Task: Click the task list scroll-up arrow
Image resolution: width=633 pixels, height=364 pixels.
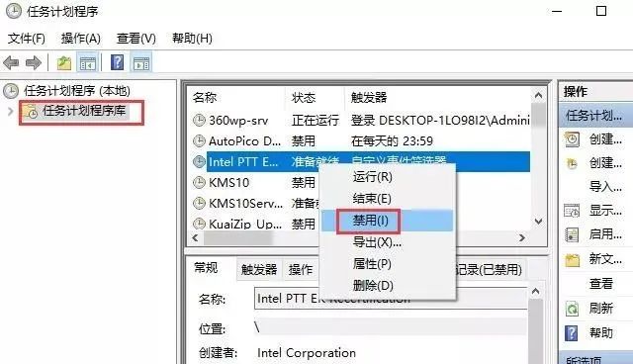Action: [x=538, y=96]
